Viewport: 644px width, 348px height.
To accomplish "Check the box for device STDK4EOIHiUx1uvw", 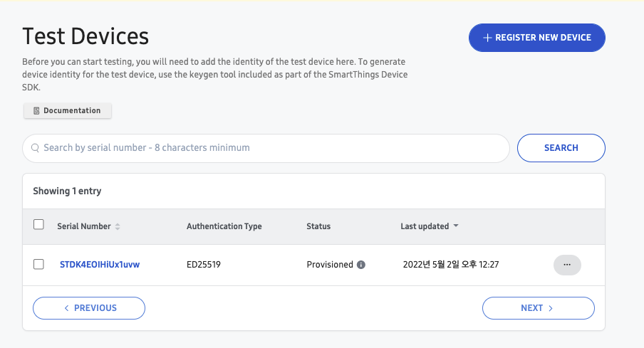I will [39, 264].
